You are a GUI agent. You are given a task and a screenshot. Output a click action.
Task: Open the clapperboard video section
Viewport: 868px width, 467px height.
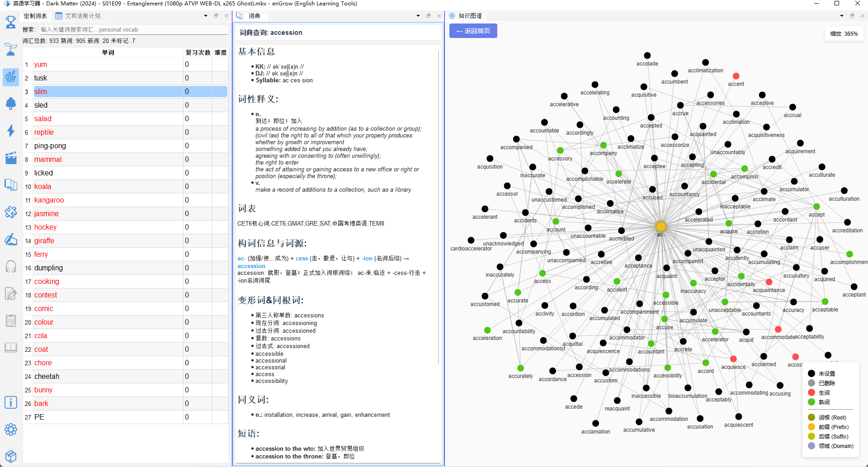pyautogui.click(x=11, y=158)
